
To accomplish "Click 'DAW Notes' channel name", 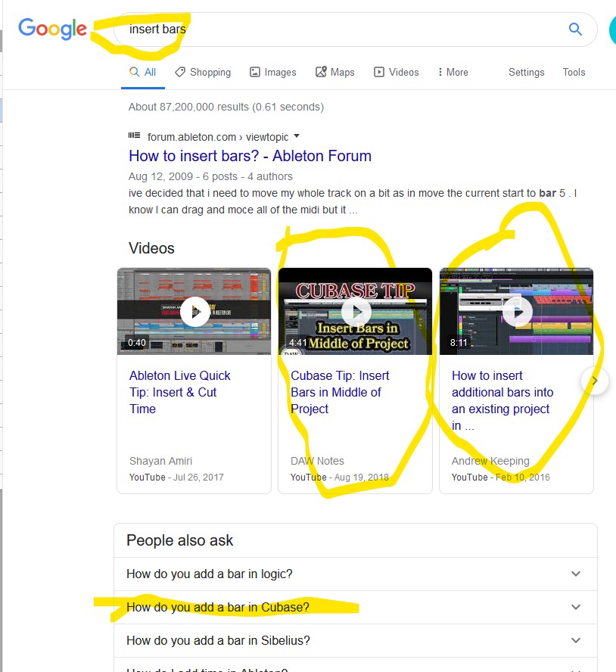I will coord(317,461).
